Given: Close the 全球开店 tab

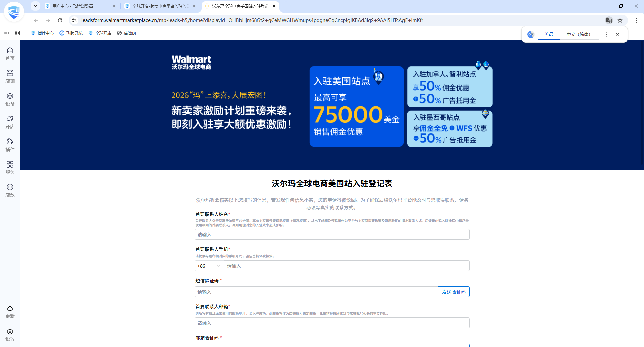Looking at the screenshot, I should tap(194, 6).
